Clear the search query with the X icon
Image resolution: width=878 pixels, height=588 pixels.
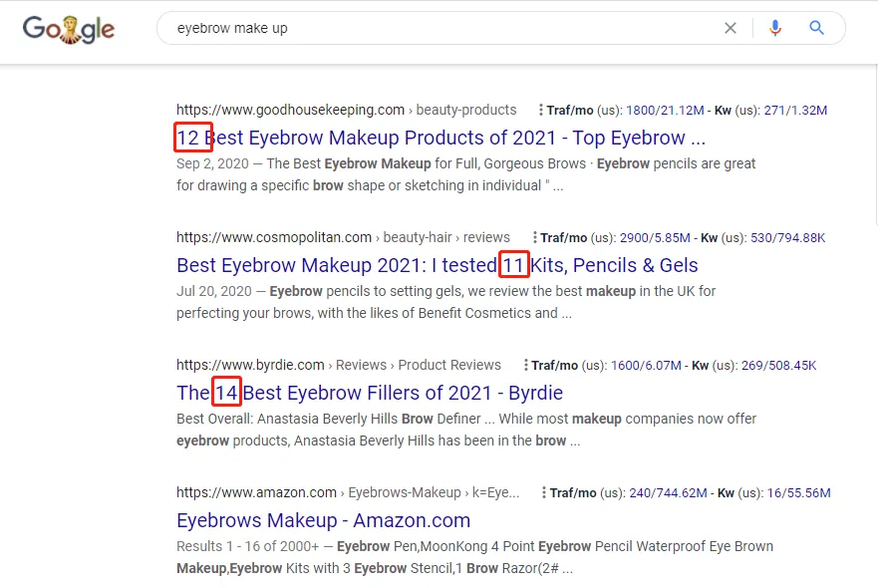[x=731, y=28]
